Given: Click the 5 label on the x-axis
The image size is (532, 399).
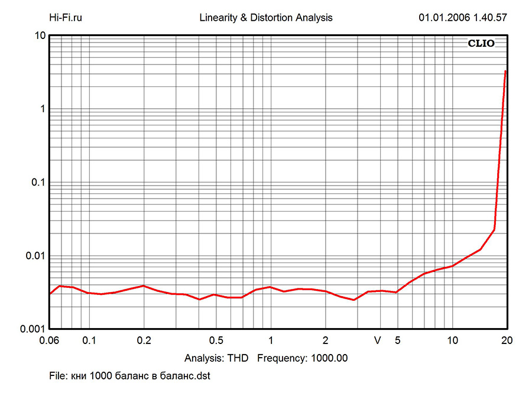Looking at the screenshot, I should [x=398, y=341].
